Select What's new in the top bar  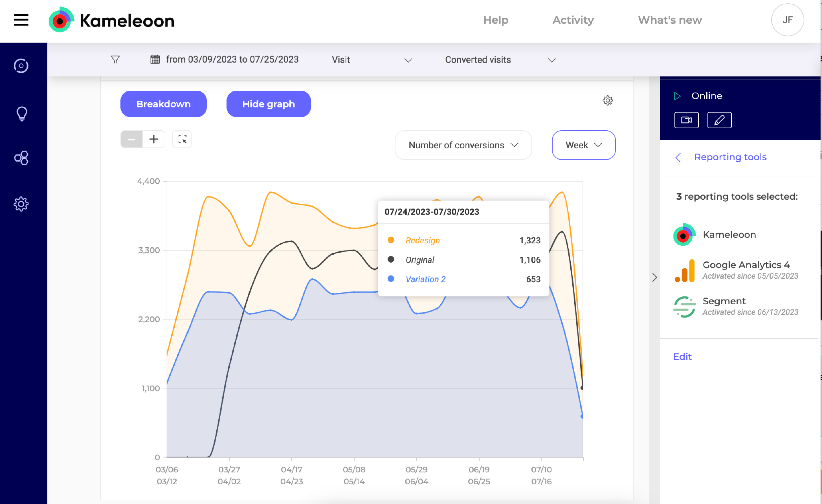click(669, 20)
